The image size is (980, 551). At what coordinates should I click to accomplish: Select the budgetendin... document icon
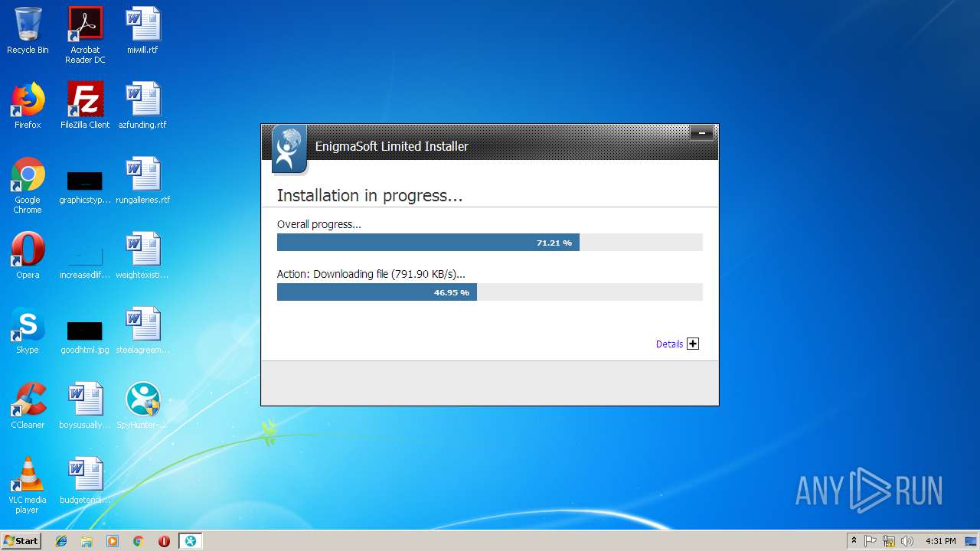point(85,481)
